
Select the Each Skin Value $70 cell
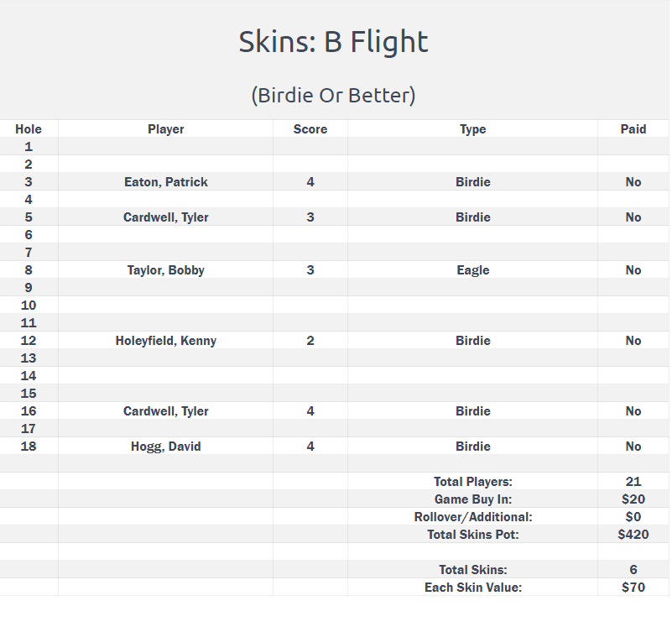(x=633, y=588)
